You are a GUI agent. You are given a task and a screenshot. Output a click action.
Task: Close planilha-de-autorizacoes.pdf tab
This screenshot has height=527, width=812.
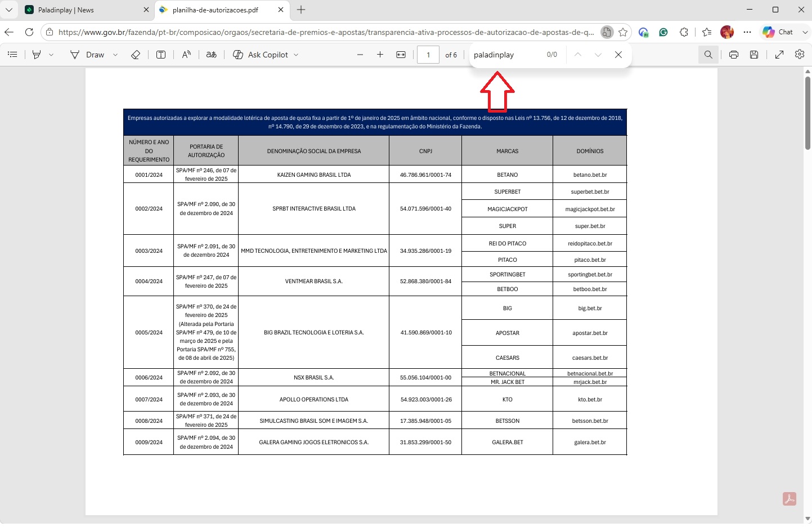281,10
